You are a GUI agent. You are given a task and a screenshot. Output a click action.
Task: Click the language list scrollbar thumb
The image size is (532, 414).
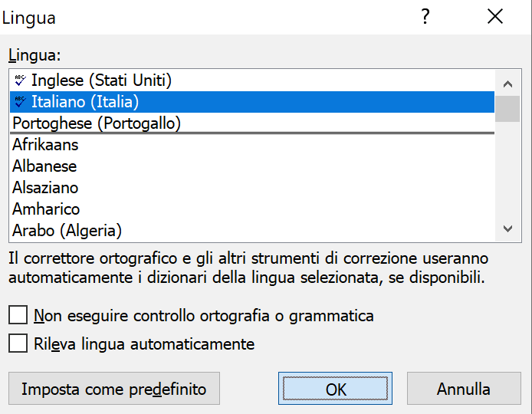click(x=507, y=109)
